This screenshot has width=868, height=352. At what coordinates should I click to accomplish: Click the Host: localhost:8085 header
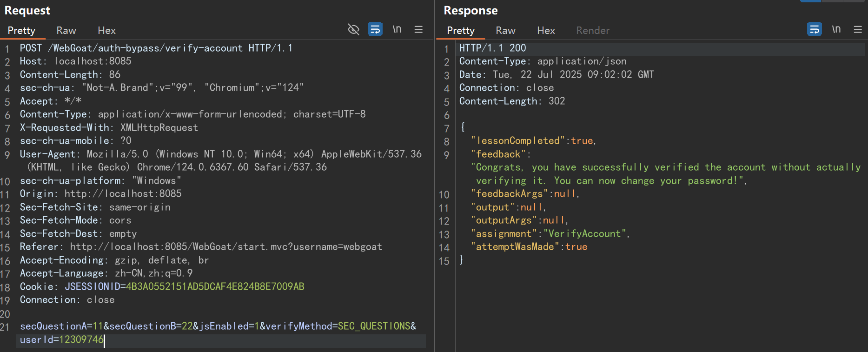pyautogui.click(x=75, y=61)
